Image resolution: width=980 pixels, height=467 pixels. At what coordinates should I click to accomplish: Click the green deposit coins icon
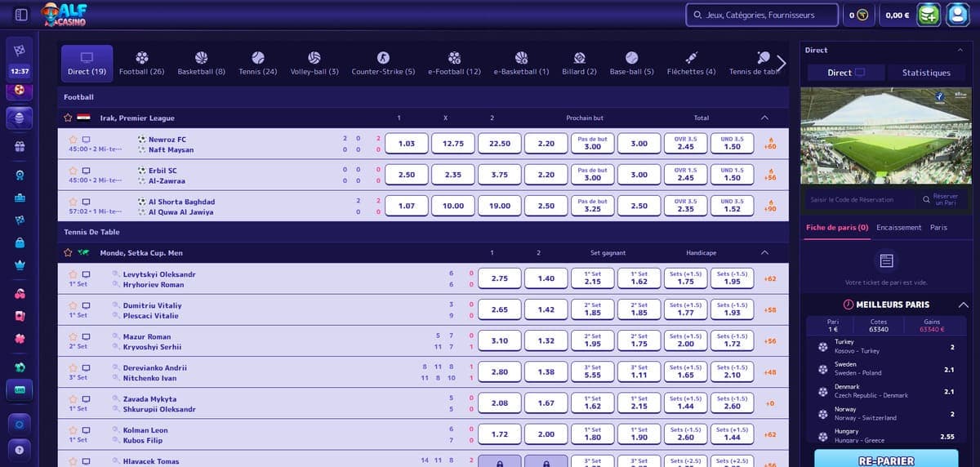[x=929, y=15]
